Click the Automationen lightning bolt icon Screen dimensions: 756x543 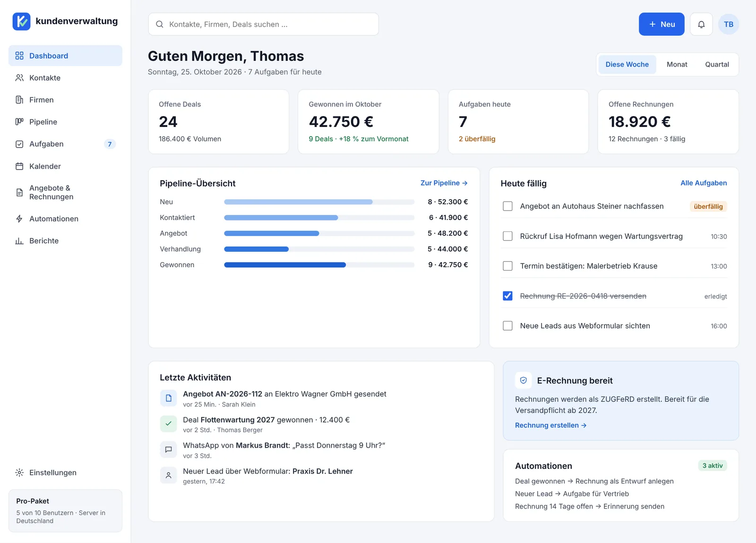(19, 219)
